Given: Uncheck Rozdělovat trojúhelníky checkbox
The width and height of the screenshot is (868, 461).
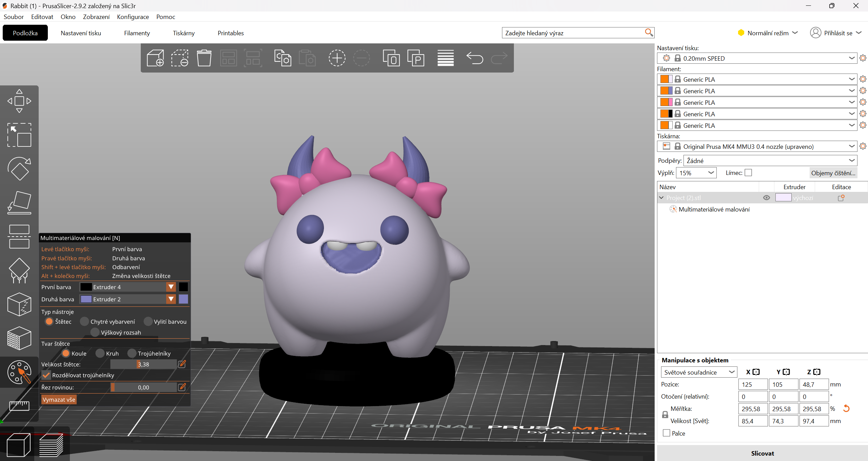Looking at the screenshot, I should click(46, 375).
